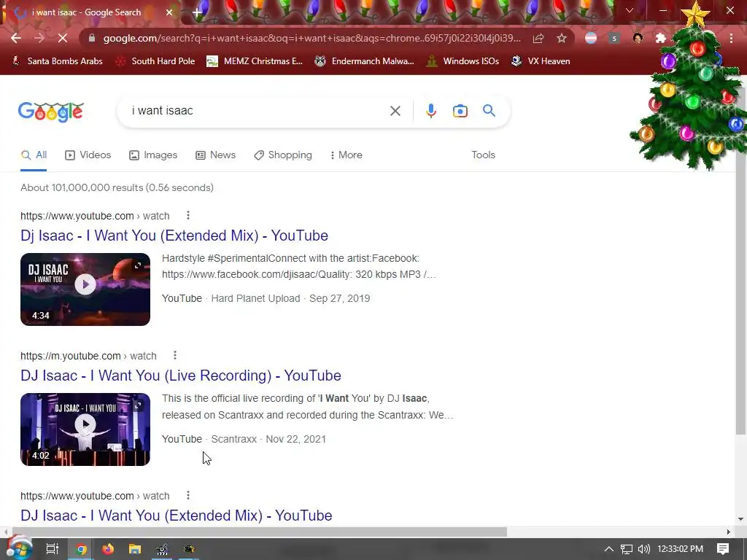Switch to Chrome taskbar icon
Image resolution: width=747 pixels, height=560 pixels.
click(81, 549)
